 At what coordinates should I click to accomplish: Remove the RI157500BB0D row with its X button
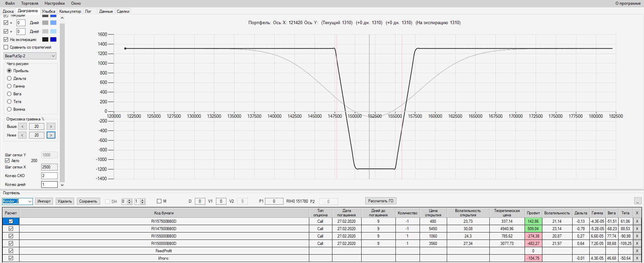click(637, 221)
